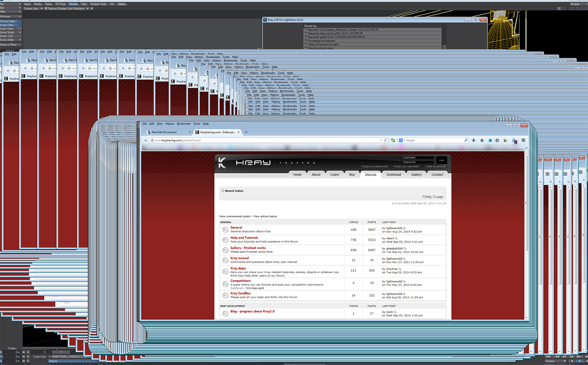
Task: Open the Bookmarks menu in Firefox
Action: click(x=184, y=124)
